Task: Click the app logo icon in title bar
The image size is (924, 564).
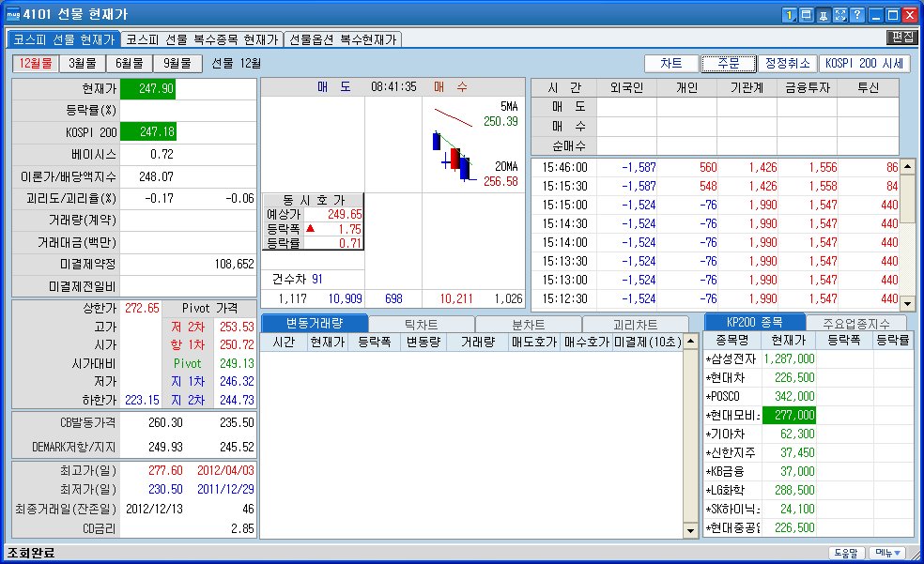Action: click(x=14, y=15)
